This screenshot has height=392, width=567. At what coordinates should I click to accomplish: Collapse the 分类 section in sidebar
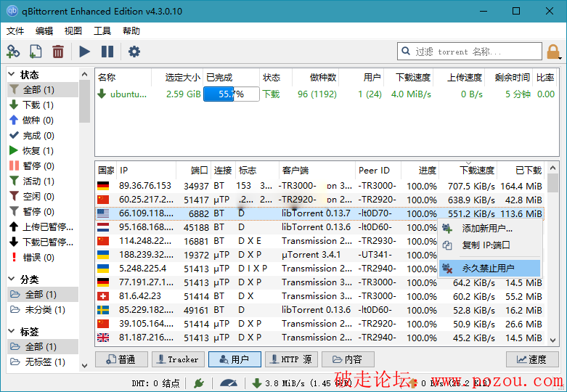[12, 279]
